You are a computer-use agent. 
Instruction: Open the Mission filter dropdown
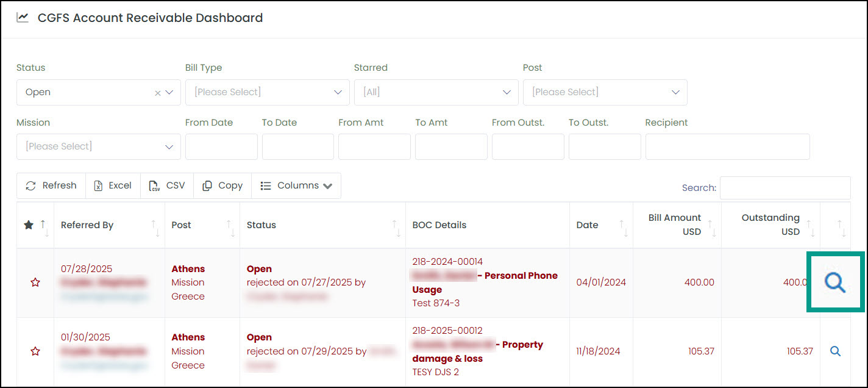99,146
